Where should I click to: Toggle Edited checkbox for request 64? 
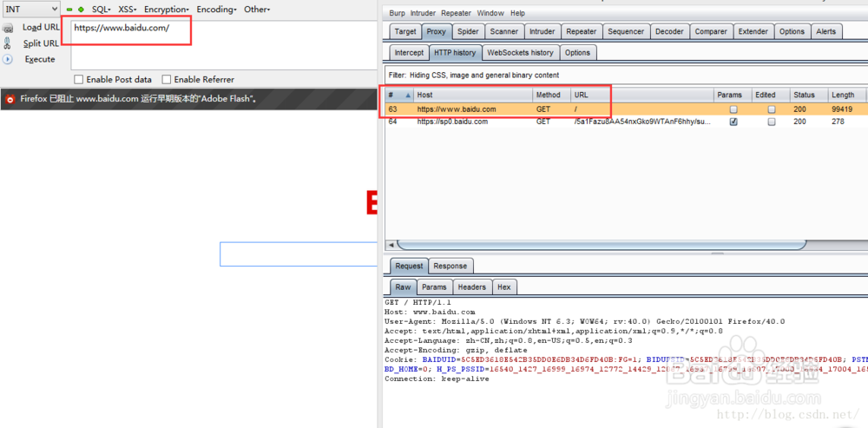point(771,122)
